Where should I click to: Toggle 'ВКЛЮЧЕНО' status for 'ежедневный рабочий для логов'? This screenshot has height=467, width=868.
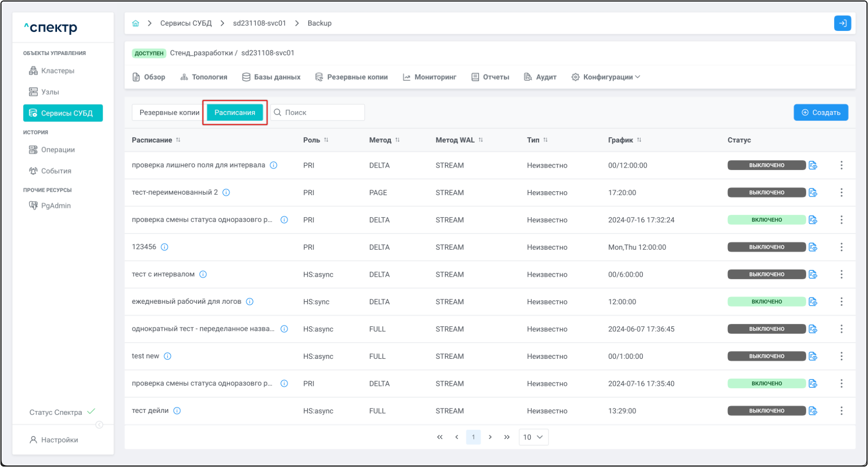point(766,302)
